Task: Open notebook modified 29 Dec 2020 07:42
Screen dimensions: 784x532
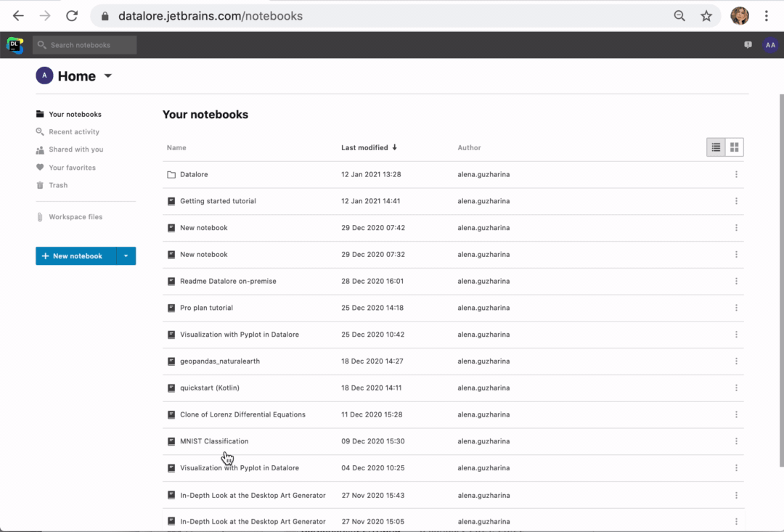Action: point(203,227)
